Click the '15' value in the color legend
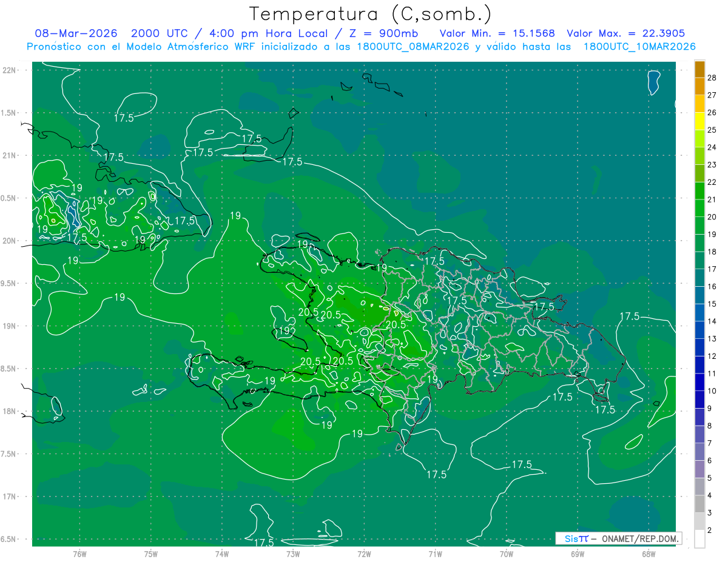This screenshot has height=562, width=728. (x=712, y=304)
